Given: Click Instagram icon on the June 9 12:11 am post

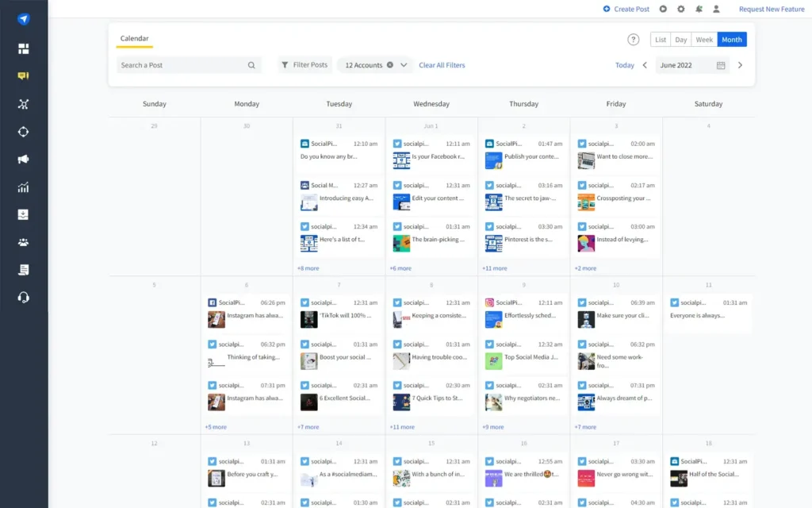Looking at the screenshot, I should tap(489, 302).
